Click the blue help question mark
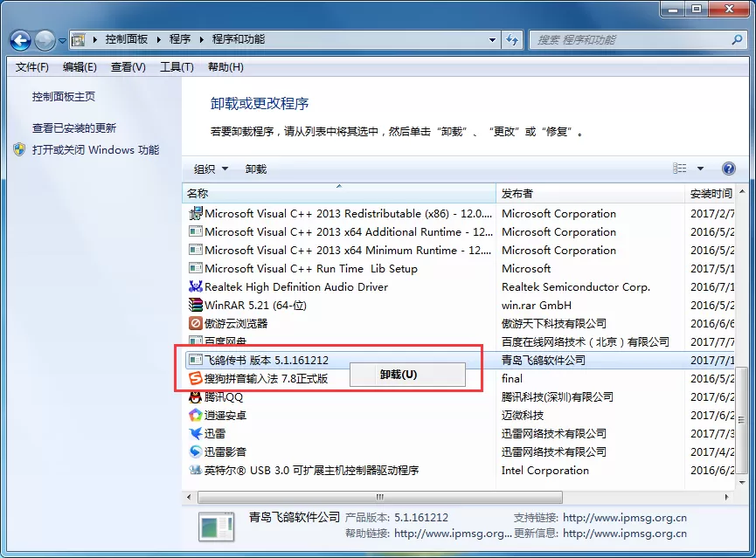This screenshot has width=756, height=558. click(729, 169)
